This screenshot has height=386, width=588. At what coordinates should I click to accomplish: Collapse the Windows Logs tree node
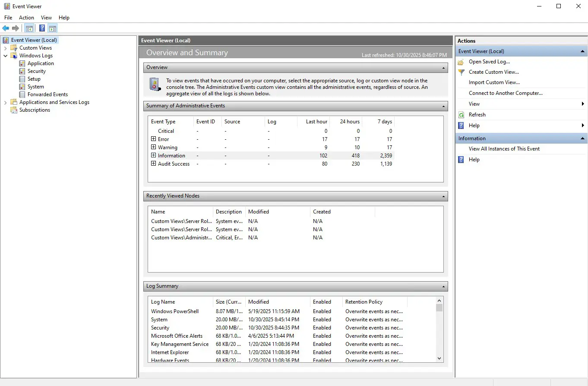6,56
